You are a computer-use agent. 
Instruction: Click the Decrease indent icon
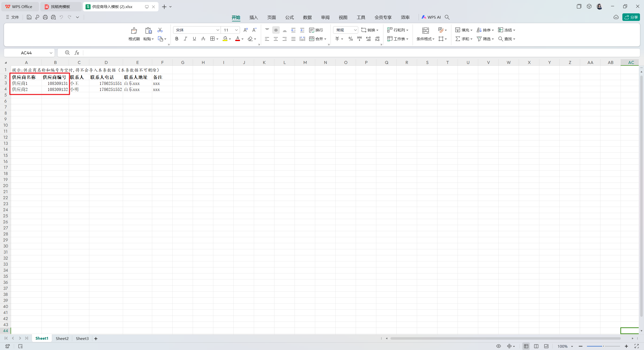tap(293, 30)
